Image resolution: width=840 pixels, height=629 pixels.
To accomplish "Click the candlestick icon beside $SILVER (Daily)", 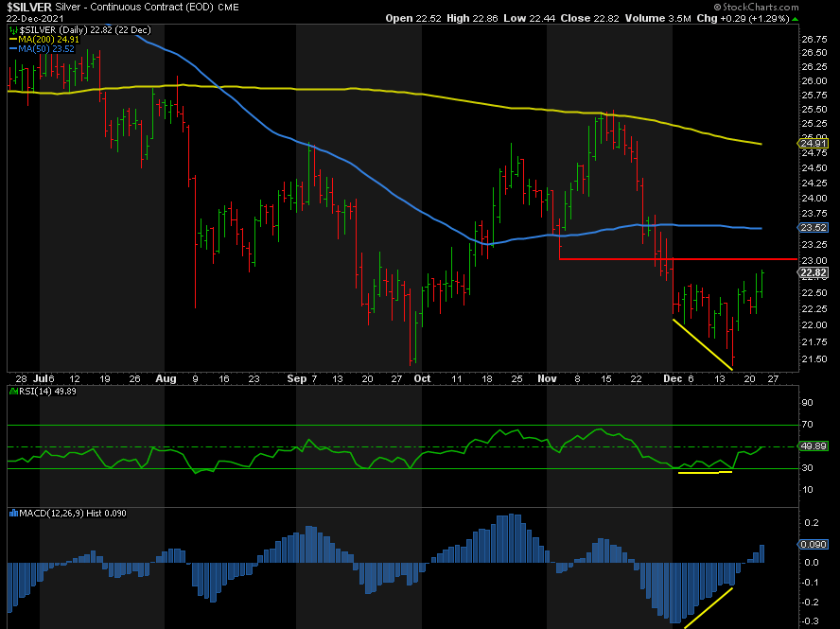I will (x=13, y=30).
